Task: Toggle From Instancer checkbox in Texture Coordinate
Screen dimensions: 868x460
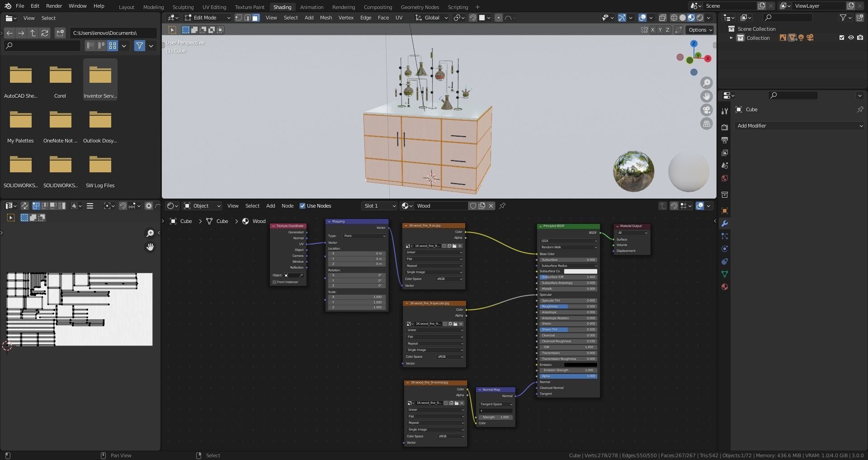Action: 274,282
